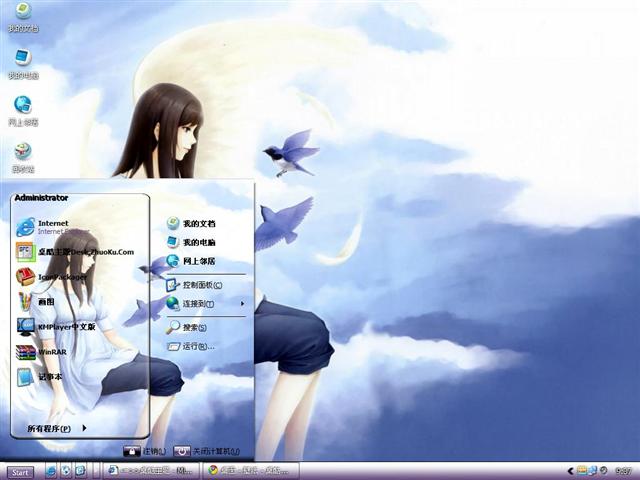Click the taskbar clock
This screenshot has height=480, width=640.
click(623, 471)
